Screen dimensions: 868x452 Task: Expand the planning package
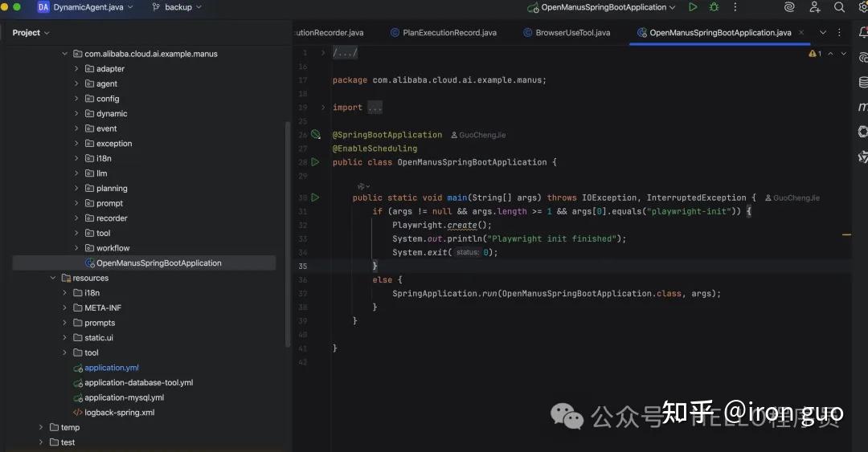point(76,188)
